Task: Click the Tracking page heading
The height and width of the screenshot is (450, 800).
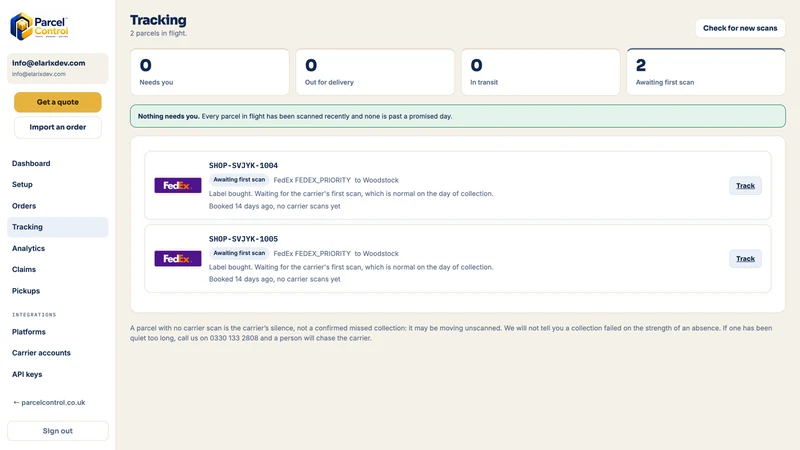Action: coord(158,20)
